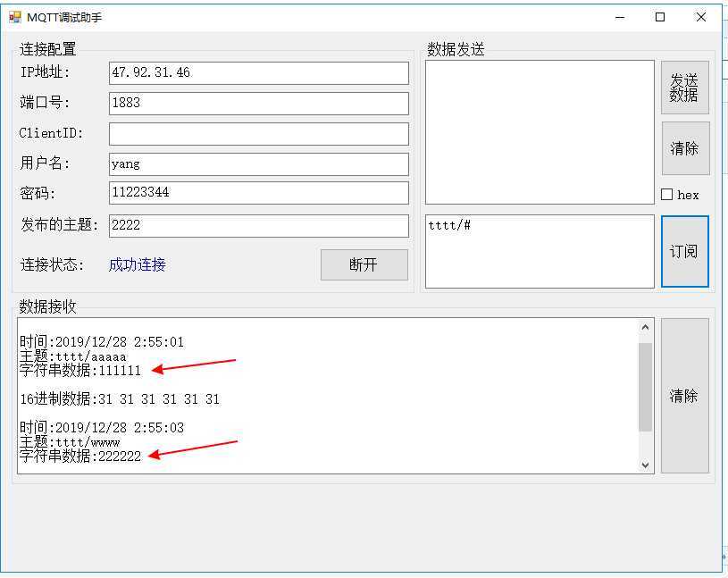The image size is (728, 578).
Task: Enable the hex checkbox
Action: (x=666, y=194)
